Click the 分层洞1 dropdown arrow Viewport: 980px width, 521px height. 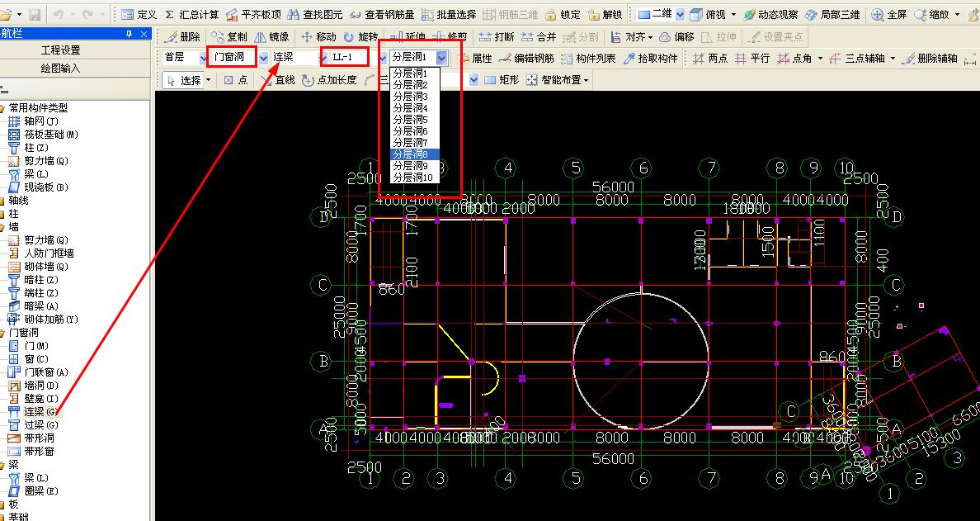pyautogui.click(x=442, y=58)
